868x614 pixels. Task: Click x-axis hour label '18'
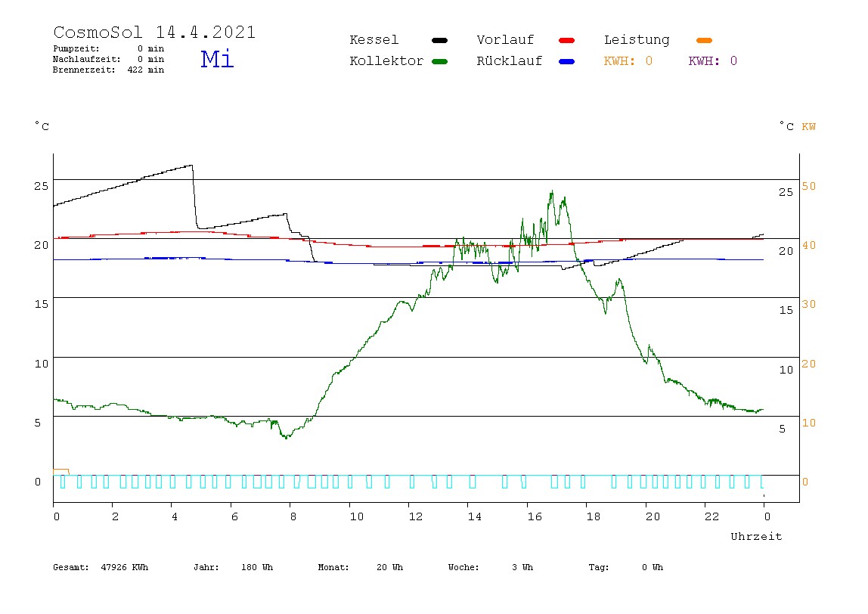[593, 516]
